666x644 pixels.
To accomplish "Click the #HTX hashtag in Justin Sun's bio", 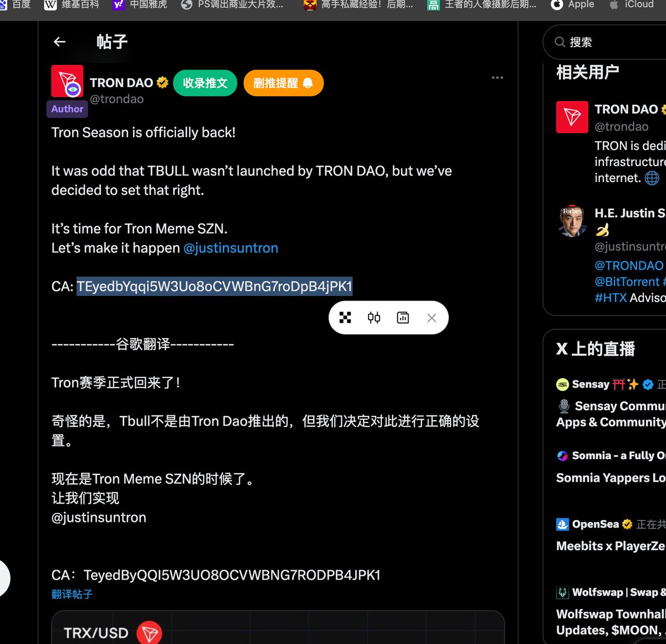I will [x=611, y=298].
